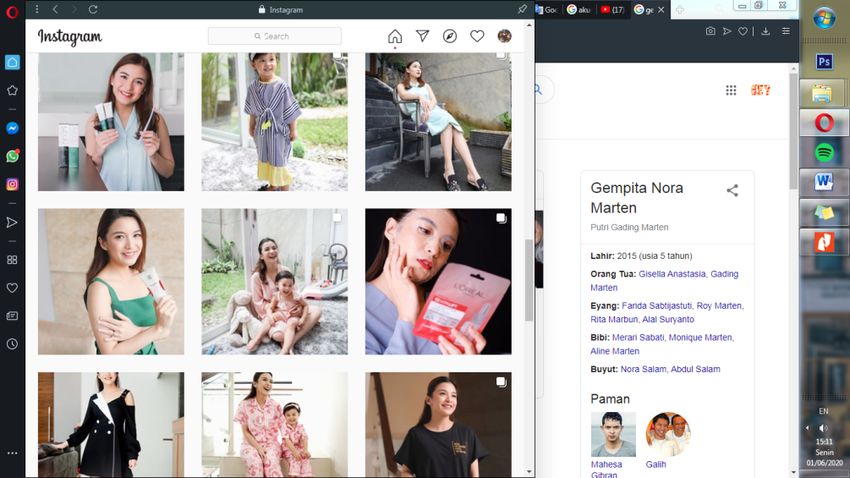
Task: Open the Nora Salam link
Action: click(643, 369)
